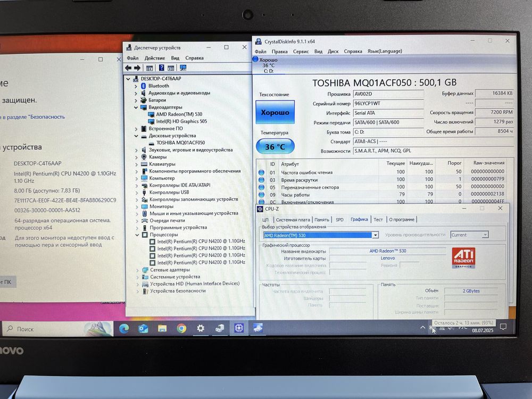Expand the Батареи node
This screenshot has width=532, height=399.
click(136, 100)
